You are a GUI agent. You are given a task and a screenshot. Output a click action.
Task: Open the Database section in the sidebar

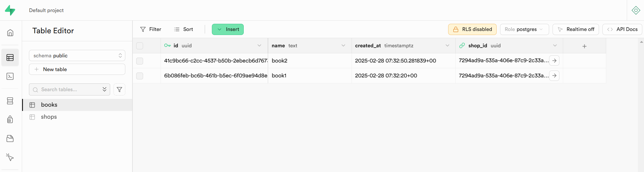tap(10, 101)
